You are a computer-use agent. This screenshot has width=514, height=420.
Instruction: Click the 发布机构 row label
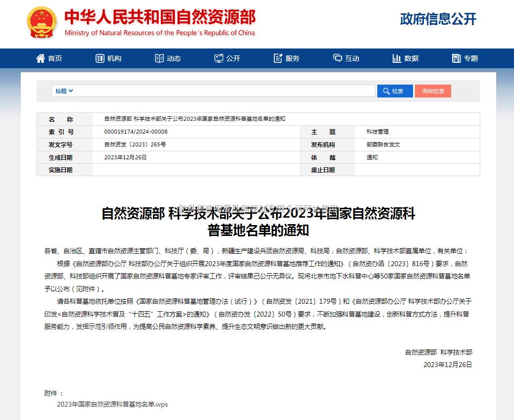tap(323, 144)
